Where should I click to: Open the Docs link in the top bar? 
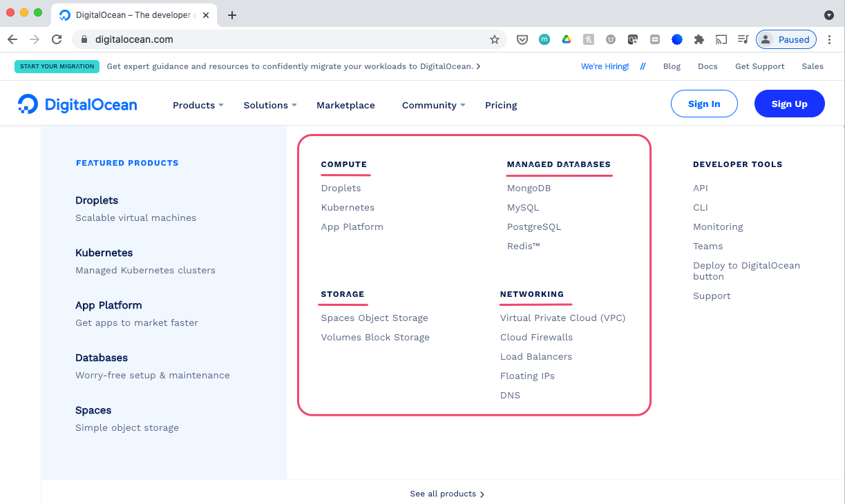(708, 66)
